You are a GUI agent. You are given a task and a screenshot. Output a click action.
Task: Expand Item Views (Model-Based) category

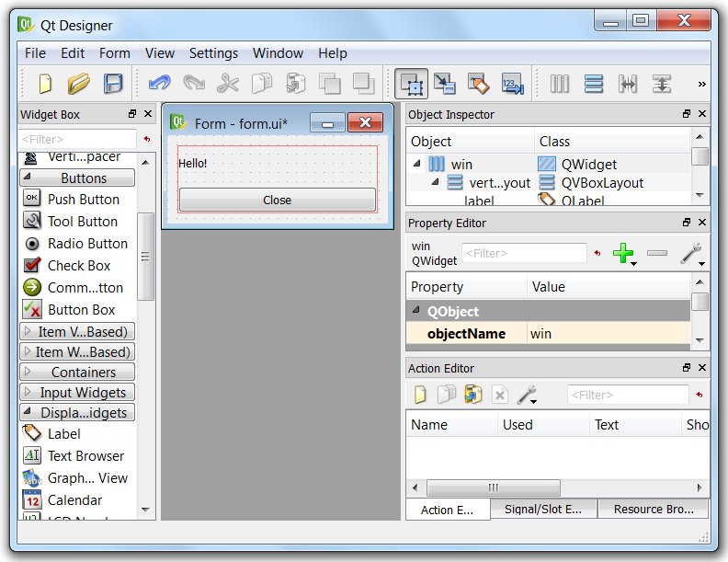(77, 332)
